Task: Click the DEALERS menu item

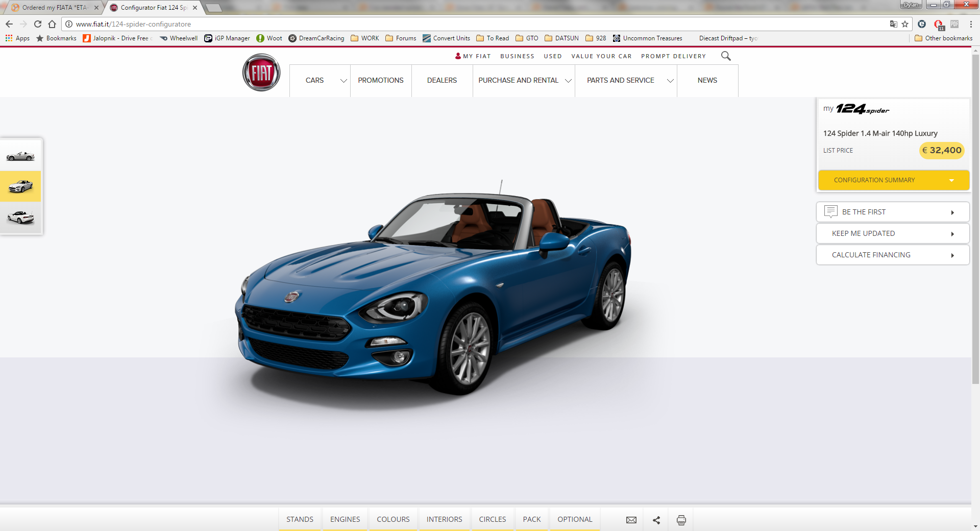Action: point(442,81)
